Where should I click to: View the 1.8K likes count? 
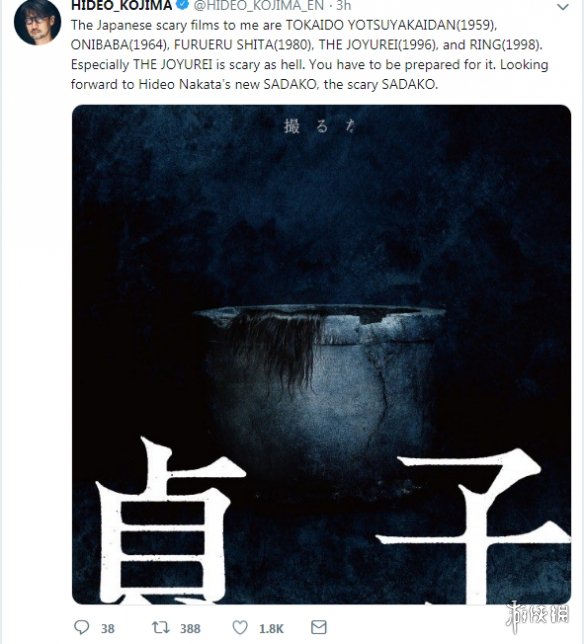coord(271,628)
